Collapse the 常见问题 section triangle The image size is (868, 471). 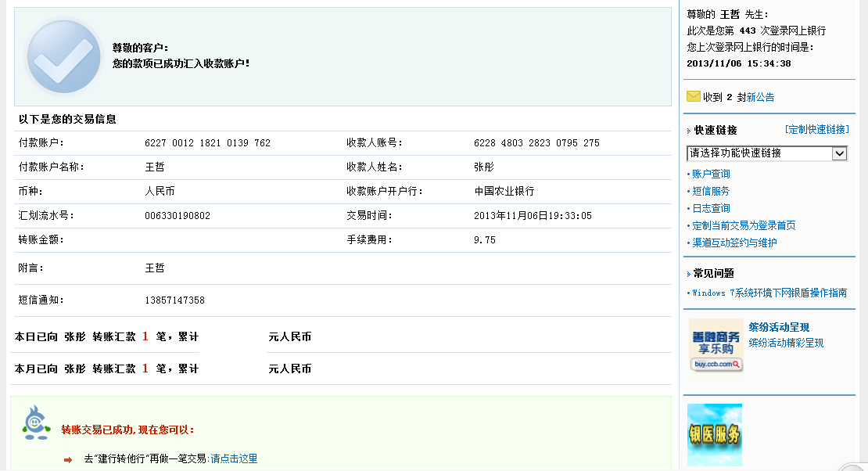(689, 274)
